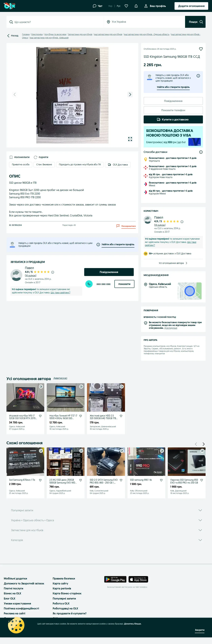Click Додати оголошення button
The height and width of the screenshot is (644, 212).
[x=191, y=6]
